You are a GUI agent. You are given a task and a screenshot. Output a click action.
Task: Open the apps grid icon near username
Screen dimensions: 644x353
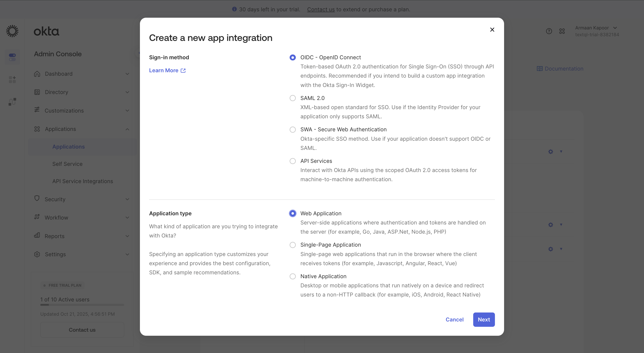(x=562, y=31)
